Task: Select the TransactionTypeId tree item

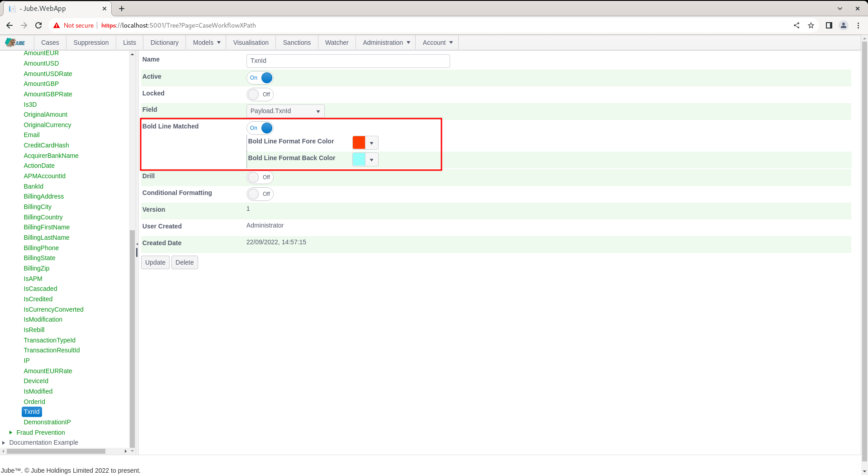Action: coord(49,340)
